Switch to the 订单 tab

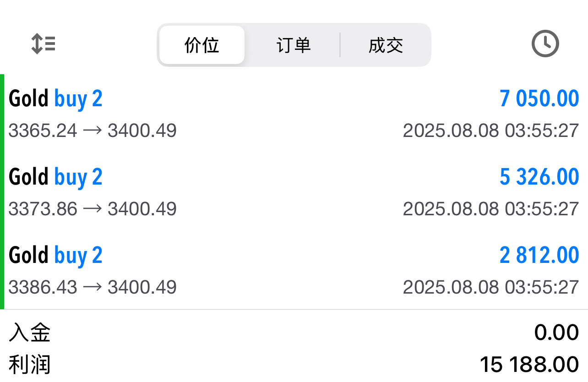[294, 45]
